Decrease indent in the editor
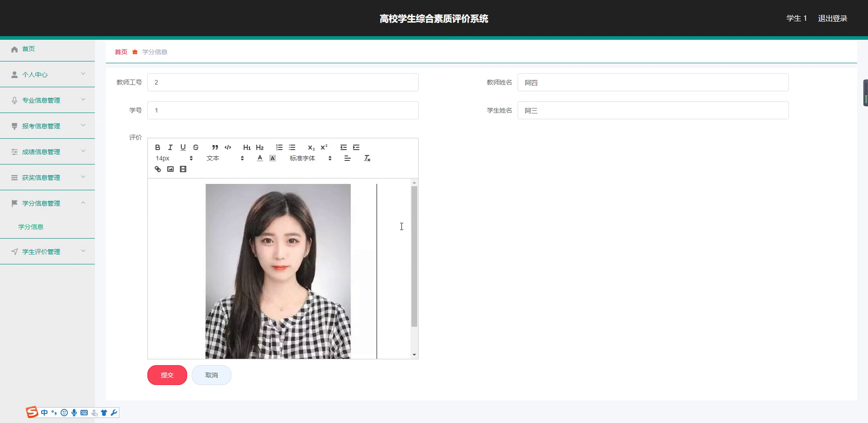The height and width of the screenshot is (423, 868). point(344,147)
